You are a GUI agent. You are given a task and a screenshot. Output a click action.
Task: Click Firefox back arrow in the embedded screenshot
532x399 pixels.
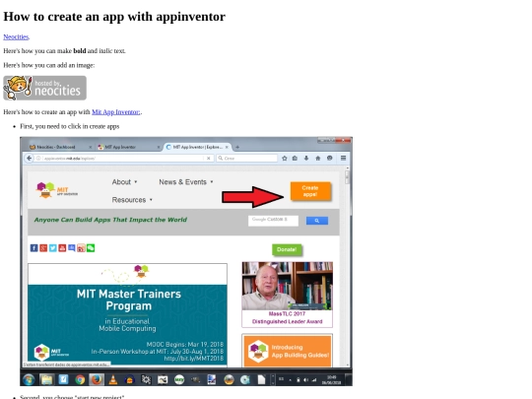[30, 158]
